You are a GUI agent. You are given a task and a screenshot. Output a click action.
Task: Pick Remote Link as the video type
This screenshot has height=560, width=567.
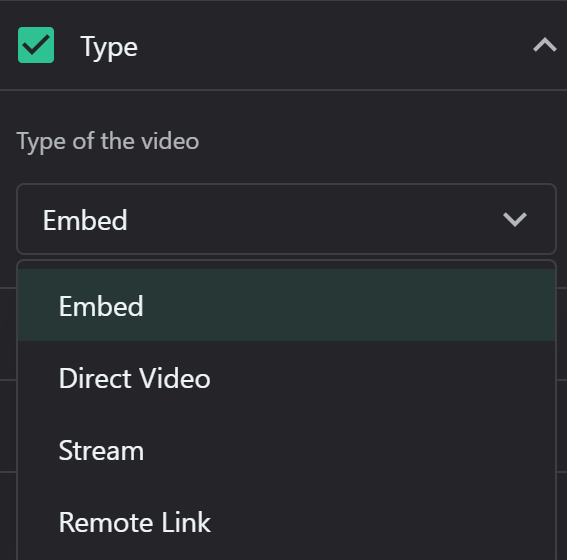[286, 522]
